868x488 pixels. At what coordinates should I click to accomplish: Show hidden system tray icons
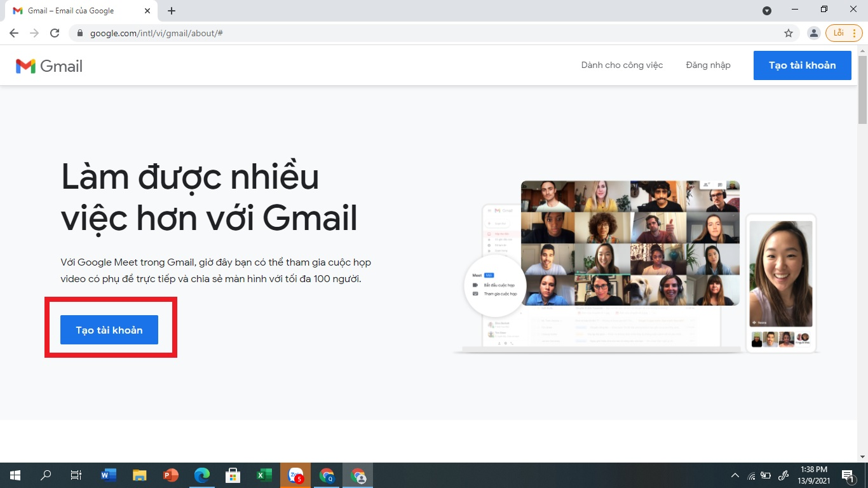point(735,475)
